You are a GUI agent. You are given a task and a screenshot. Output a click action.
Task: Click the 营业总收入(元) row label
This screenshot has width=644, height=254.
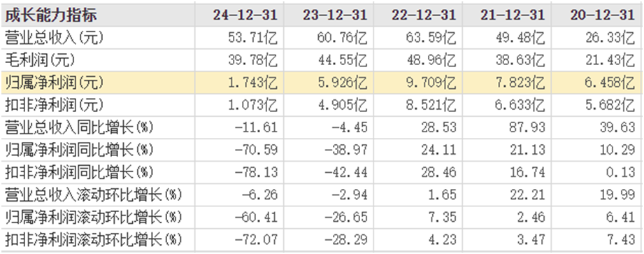tap(55, 38)
